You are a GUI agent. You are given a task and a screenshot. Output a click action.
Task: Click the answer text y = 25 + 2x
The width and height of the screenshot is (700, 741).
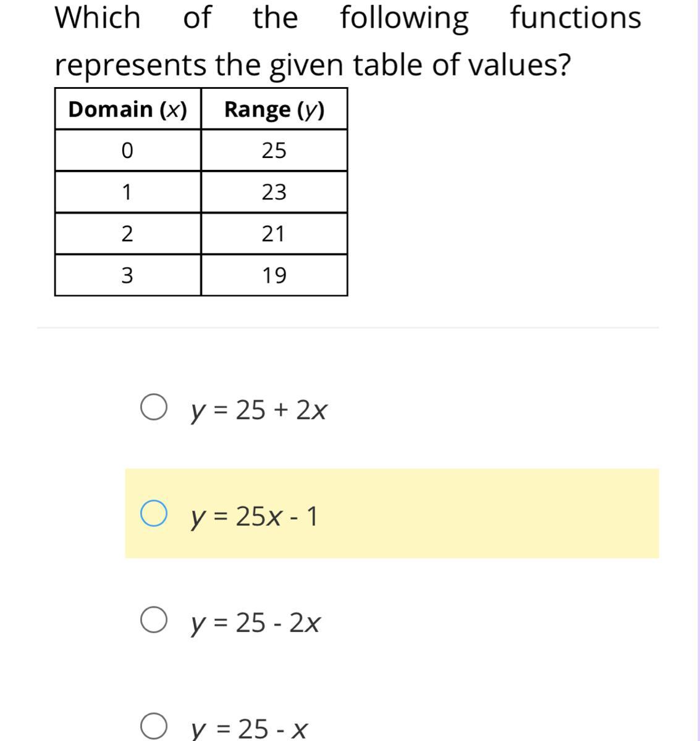point(258,409)
